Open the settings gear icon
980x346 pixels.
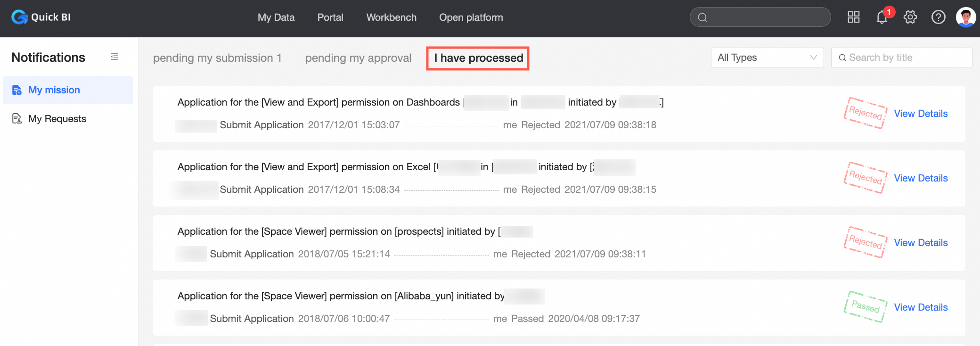[x=910, y=17]
